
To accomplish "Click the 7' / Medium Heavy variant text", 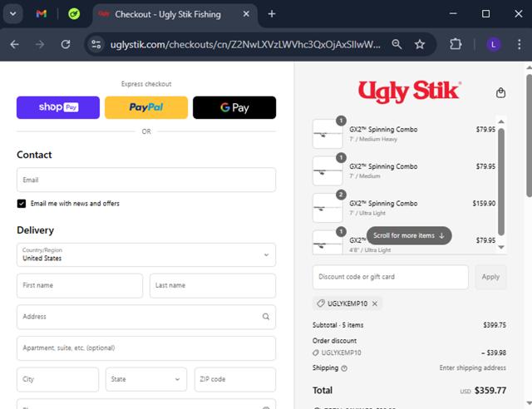I will pyautogui.click(x=373, y=139).
